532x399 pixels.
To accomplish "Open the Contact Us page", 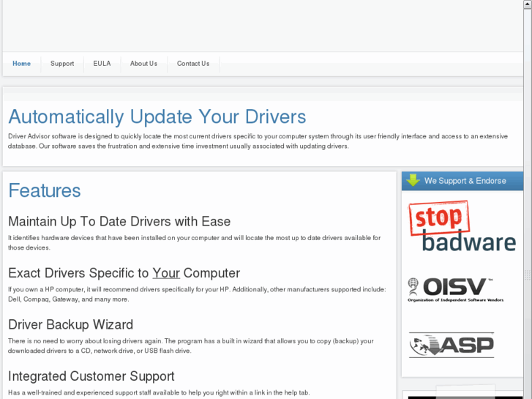I will [193, 64].
